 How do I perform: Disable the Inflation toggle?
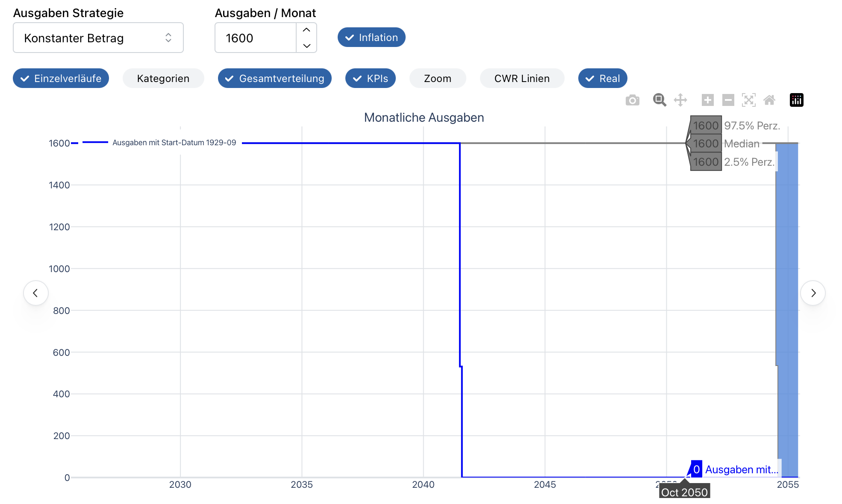tap(371, 38)
